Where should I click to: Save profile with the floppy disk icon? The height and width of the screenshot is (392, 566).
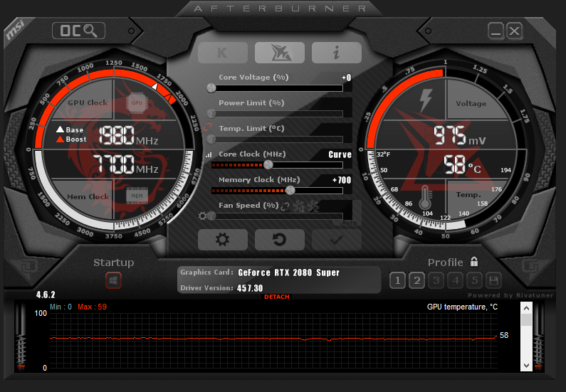coord(493,280)
